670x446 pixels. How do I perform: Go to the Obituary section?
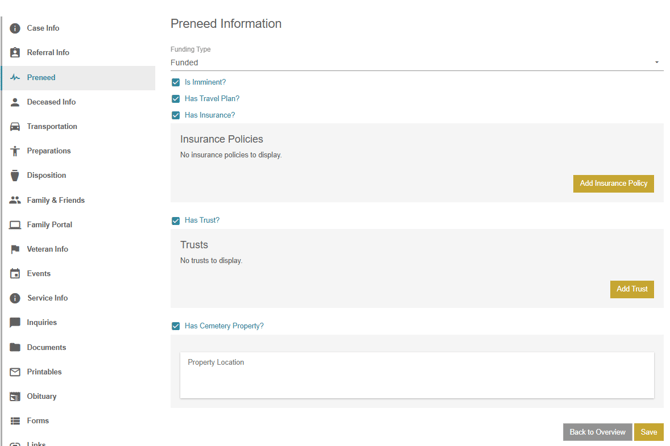pos(41,396)
